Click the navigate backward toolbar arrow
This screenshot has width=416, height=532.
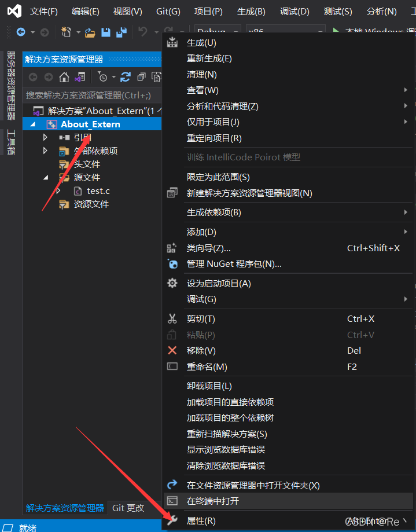coord(21,32)
